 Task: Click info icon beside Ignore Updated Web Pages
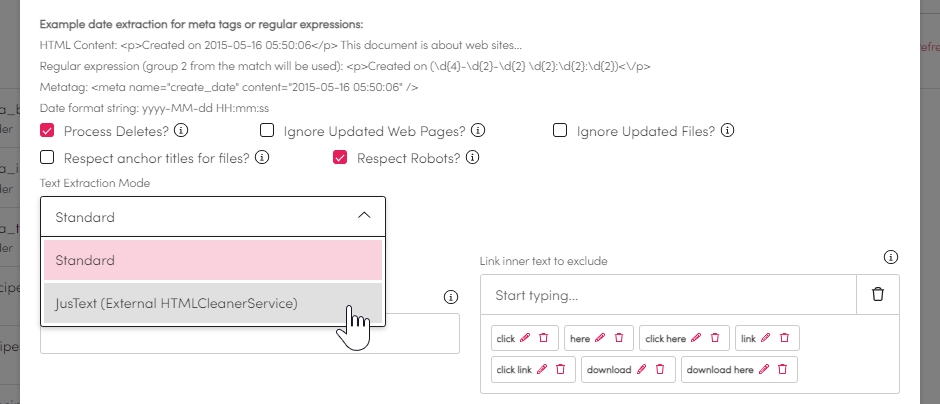[478, 131]
